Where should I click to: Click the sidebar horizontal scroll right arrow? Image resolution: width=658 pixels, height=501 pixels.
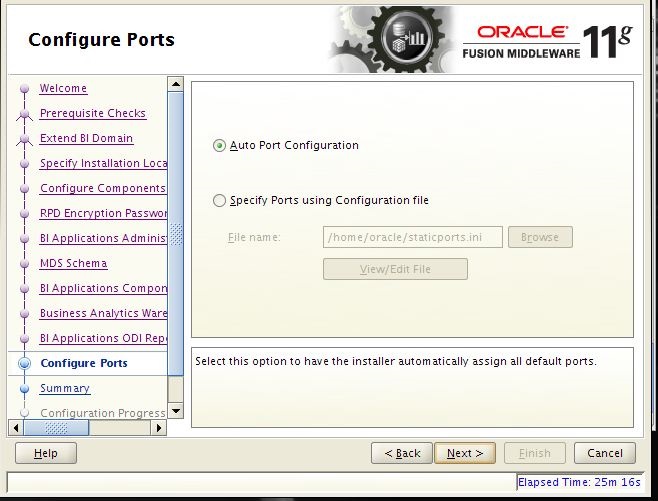[x=159, y=428]
